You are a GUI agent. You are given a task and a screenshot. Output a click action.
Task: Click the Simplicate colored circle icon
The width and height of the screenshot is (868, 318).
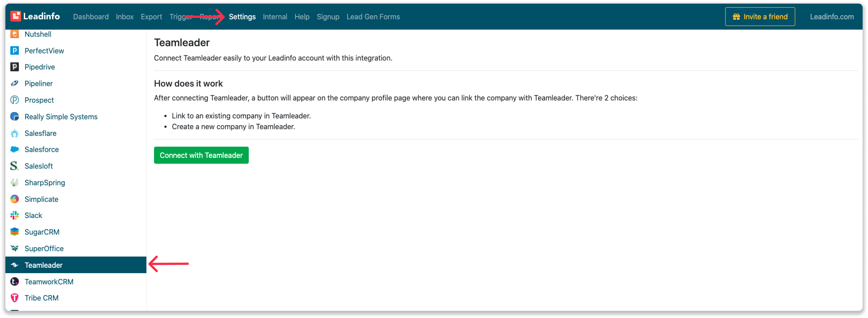15,199
